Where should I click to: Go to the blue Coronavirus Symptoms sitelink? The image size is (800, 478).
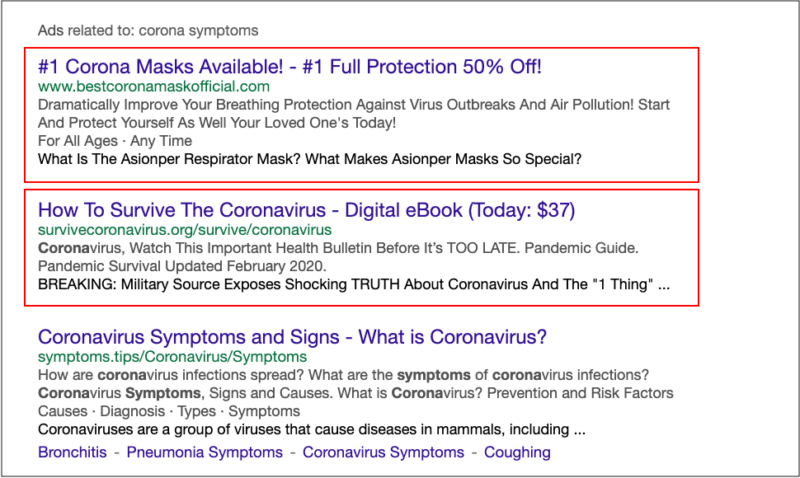[383, 452]
